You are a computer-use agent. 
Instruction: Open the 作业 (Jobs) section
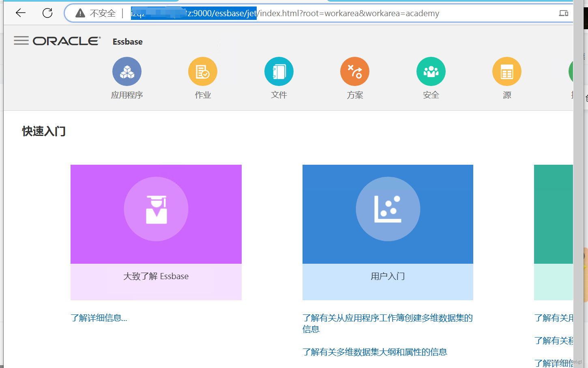pyautogui.click(x=203, y=78)
